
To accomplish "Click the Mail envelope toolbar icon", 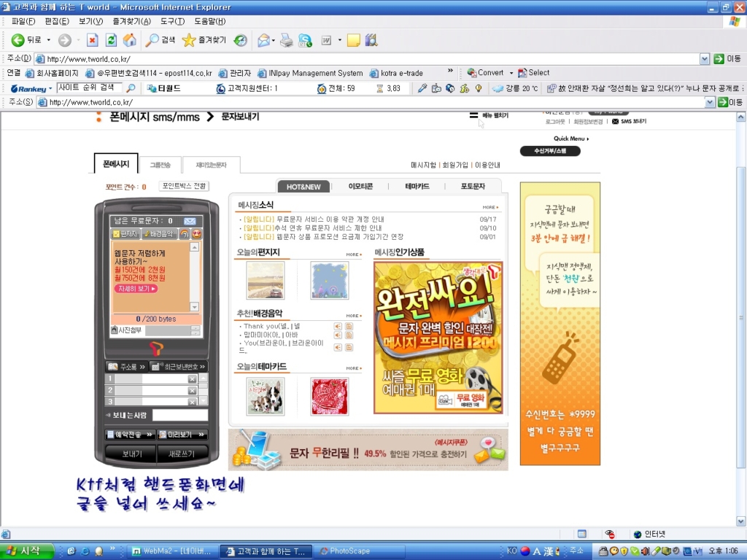I will pos(263,41).
